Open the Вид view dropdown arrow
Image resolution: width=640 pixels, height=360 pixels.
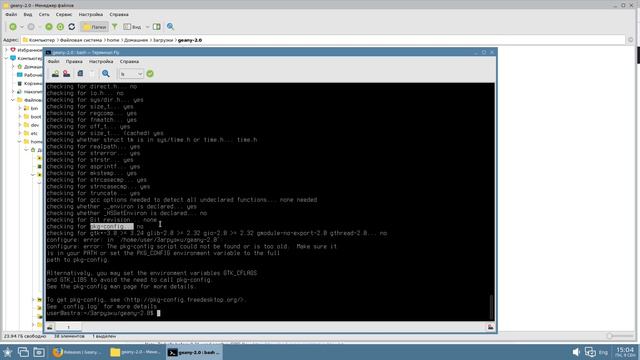[147, 27]
